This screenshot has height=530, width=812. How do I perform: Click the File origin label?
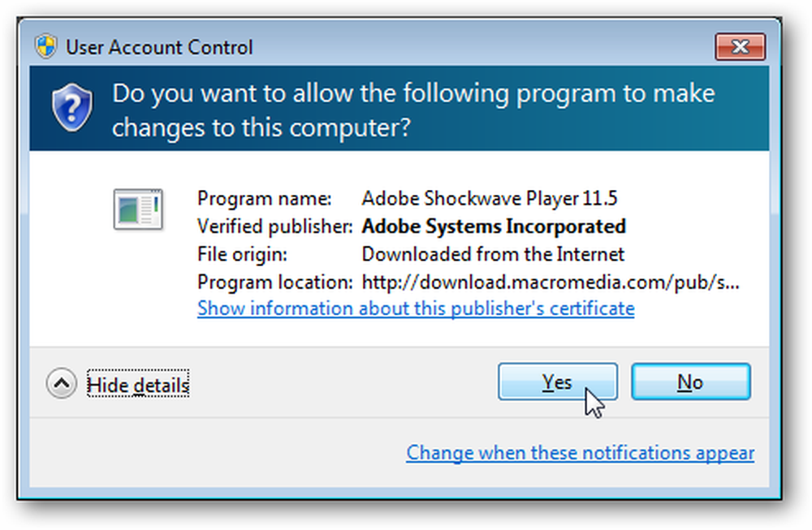[242, 255]
